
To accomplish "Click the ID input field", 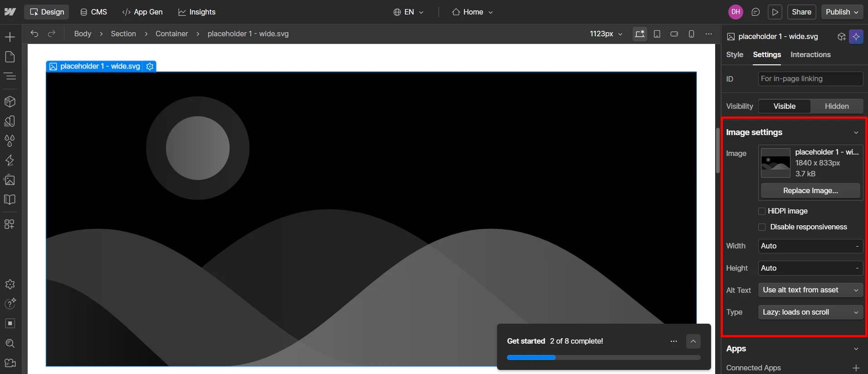I will 810,79.
